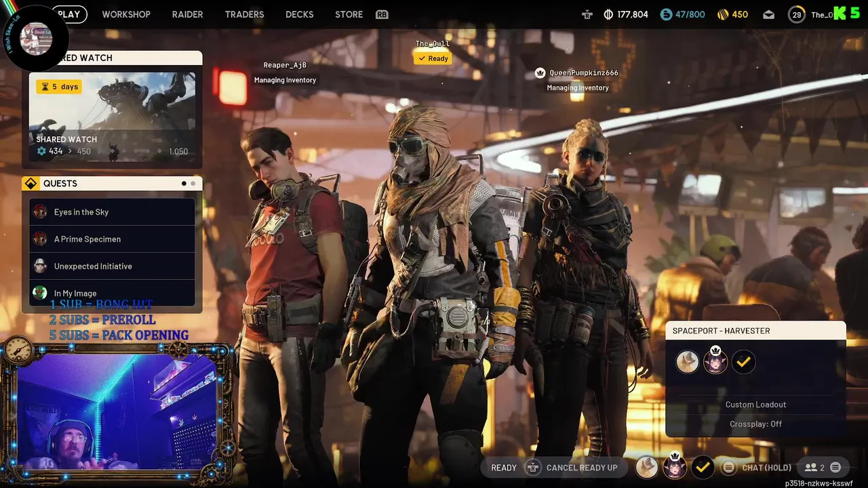Click the RB bumper icon after Store

[382, 14]
